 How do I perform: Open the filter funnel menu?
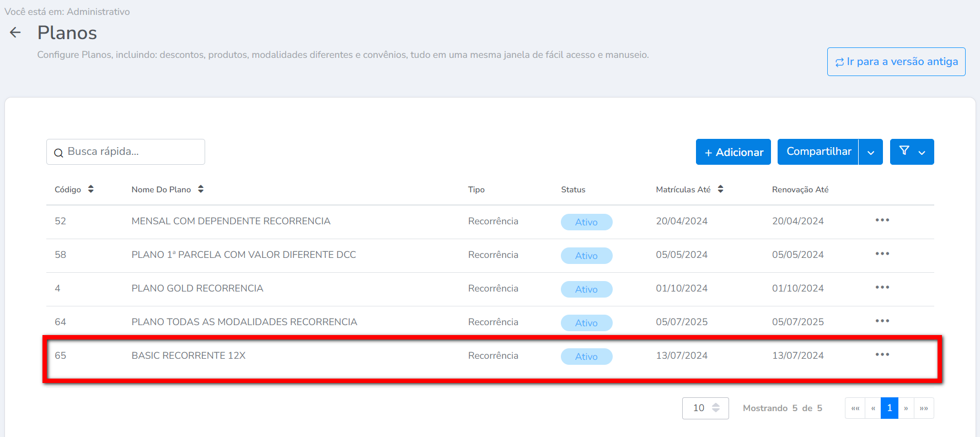click(x=911, y=152)
